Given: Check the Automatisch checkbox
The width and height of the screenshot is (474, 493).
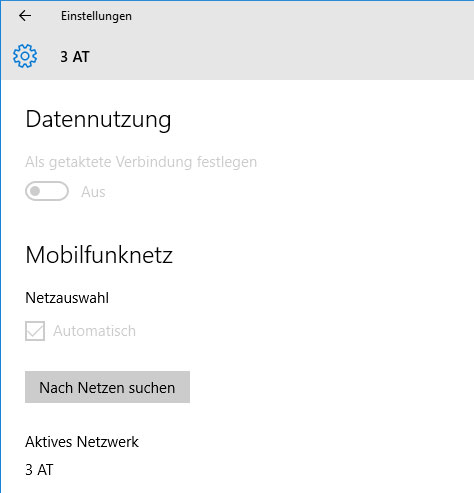Looking at the screenshot, I should tap(35, 331).
